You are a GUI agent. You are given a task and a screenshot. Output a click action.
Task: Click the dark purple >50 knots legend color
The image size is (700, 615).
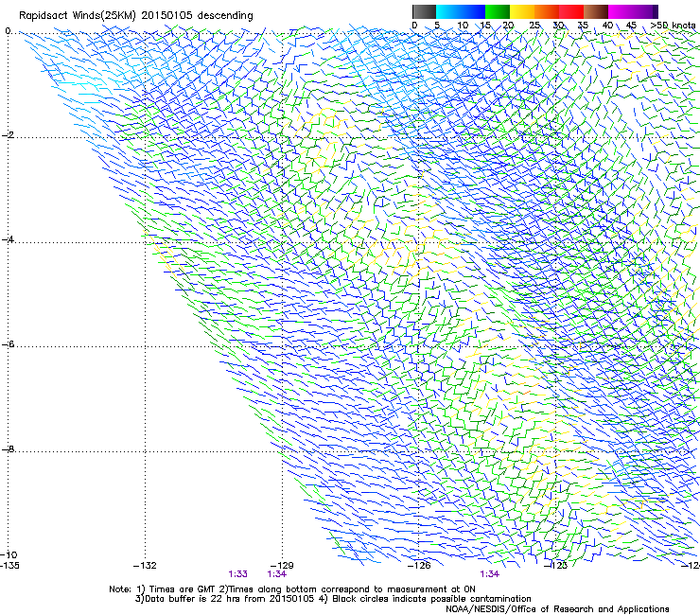click(x=656, y=11)
